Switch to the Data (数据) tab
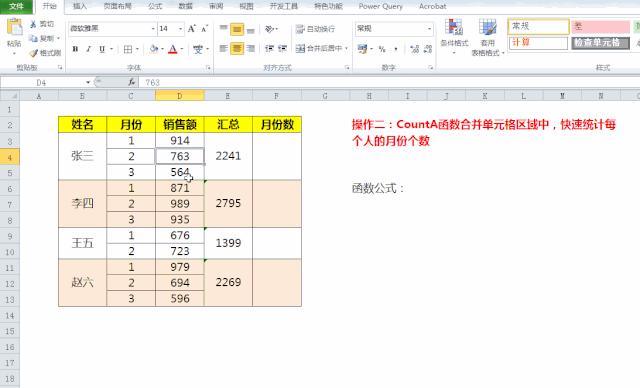Image resolution: width=640 pixels, height=388 pixels. pyautogui.click(x=186, y=7)
